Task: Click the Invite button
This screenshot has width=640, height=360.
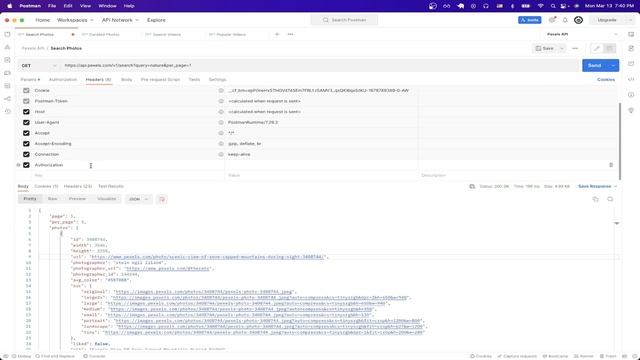Action: [x=530, y=20]
